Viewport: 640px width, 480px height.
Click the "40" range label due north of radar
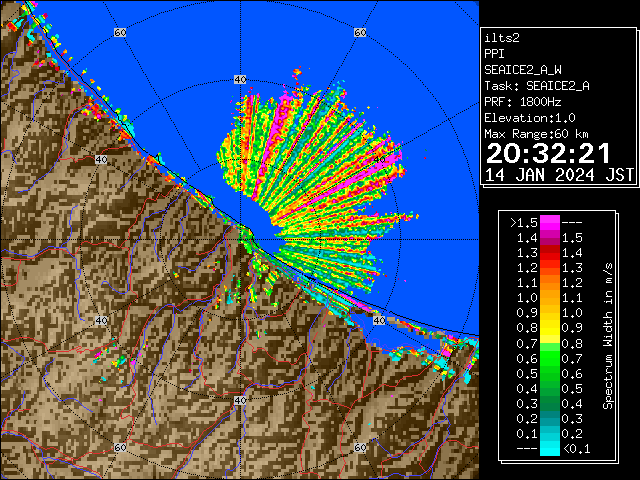click(240, 80)
